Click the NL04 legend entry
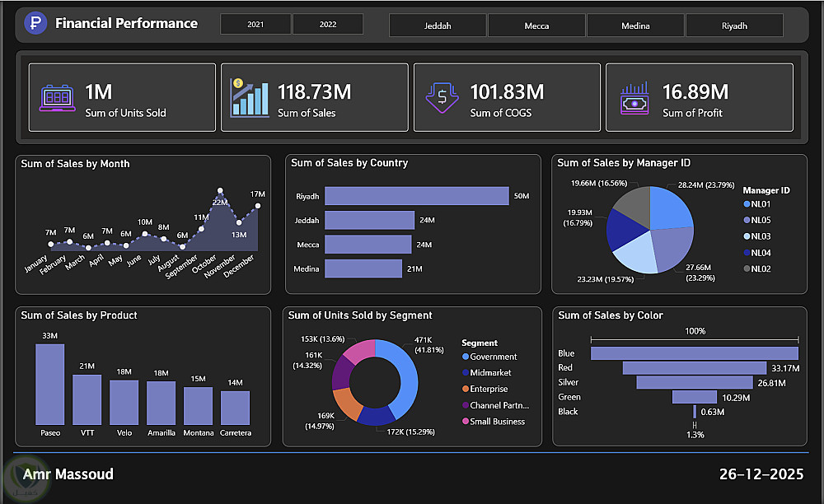Image resolution: width=824 pixels, height=504 pixels. [x=757, y=253]
